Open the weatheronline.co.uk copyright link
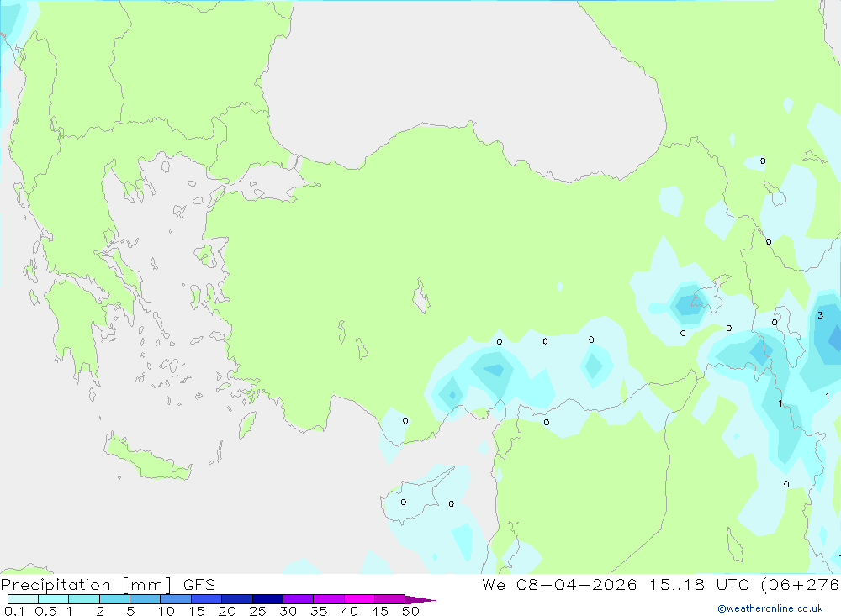The height and width of the screenshot is (616, 841). click(x=770, y=608)
